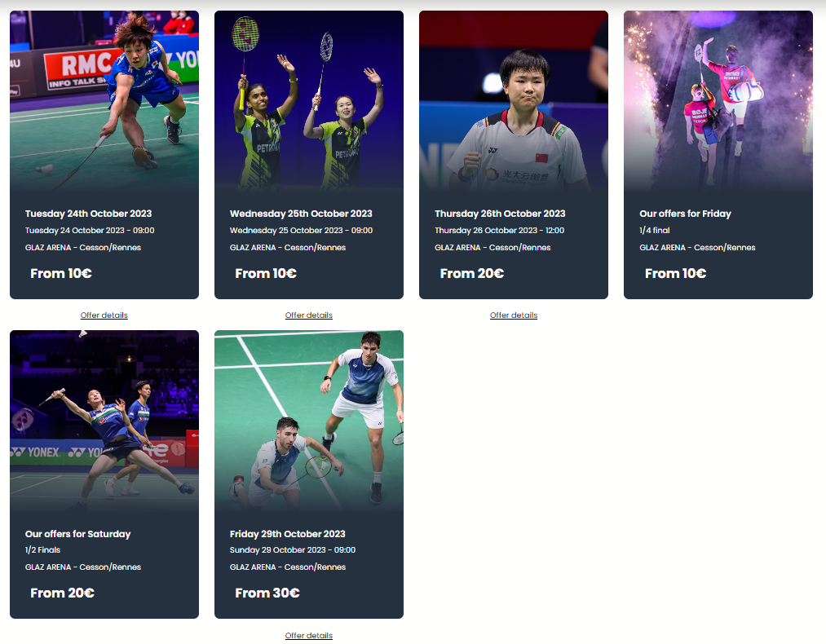Image resolution: width=826 pixels, height=644 pixels.
Task: Open Offer details under the Wednesday card
Action: tap(309, 315)
